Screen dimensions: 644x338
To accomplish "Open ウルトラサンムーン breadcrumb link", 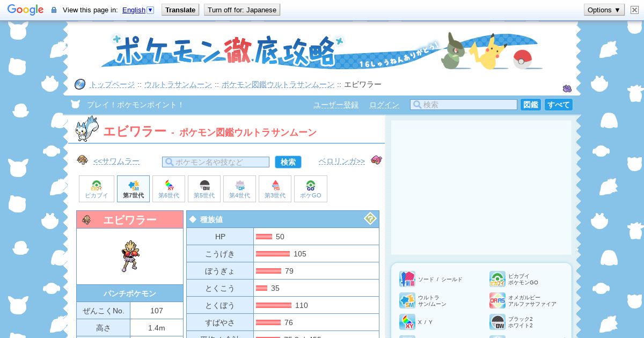I will click(x=178, y=85).
